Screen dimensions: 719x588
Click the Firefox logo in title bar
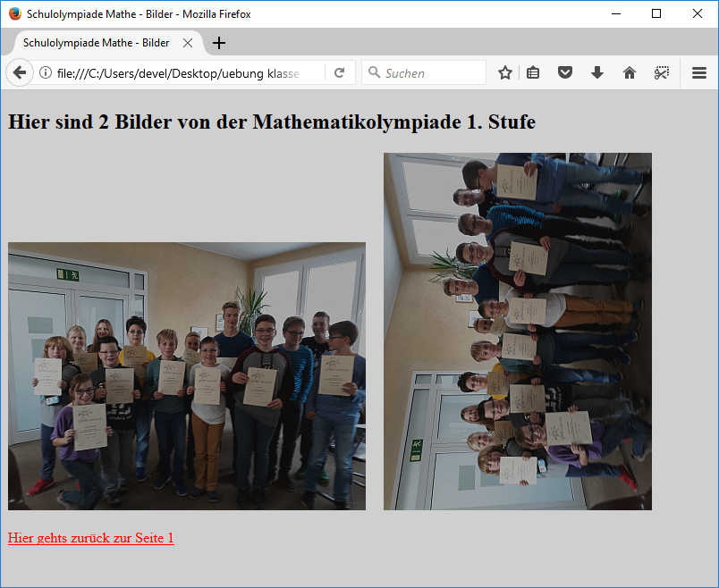pos(14,13)
